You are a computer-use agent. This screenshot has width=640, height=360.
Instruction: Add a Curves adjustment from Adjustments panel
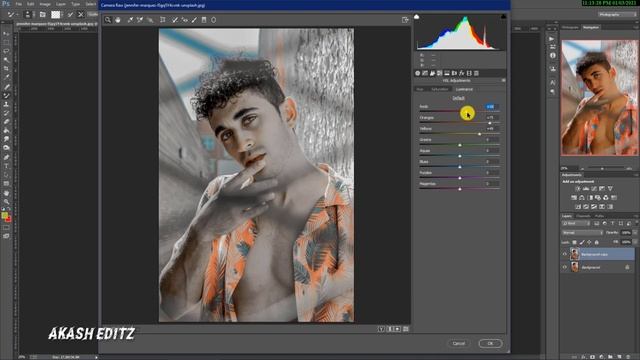[x=594, y=189]
